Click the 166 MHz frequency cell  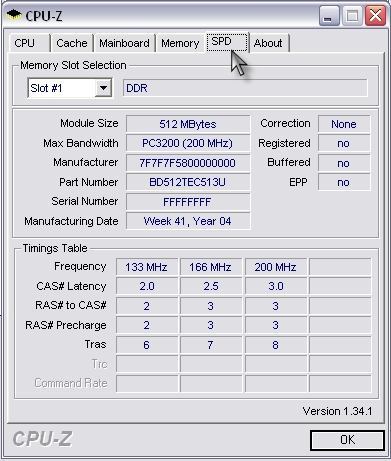click(x=211, y=267)
